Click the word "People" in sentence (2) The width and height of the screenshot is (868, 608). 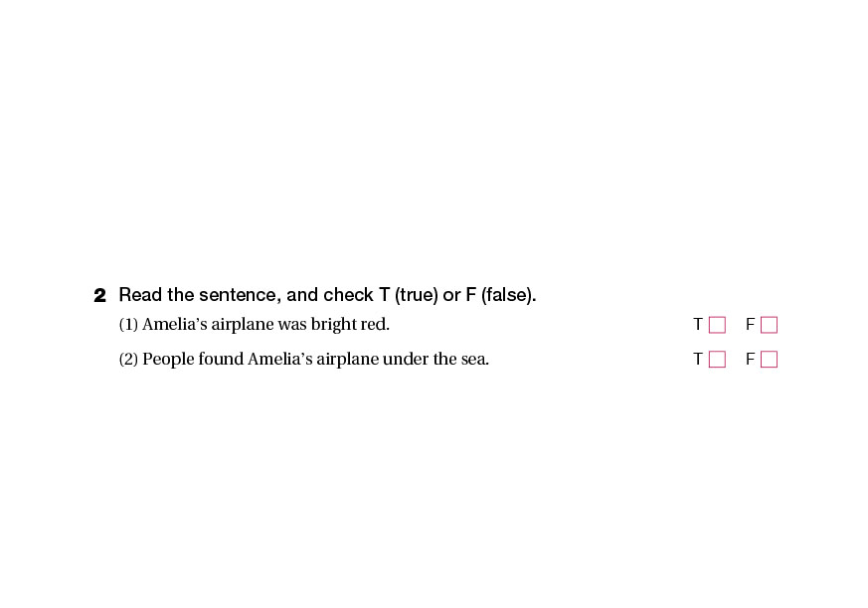(x=168, y=360)
